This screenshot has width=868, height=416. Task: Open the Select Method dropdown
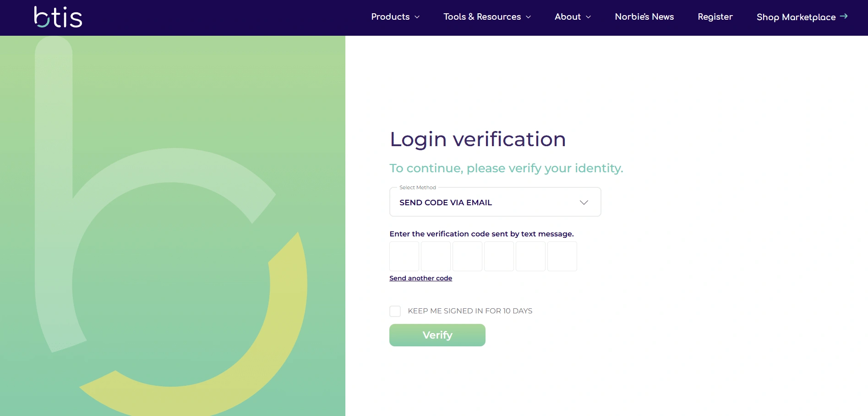point(495,203)
